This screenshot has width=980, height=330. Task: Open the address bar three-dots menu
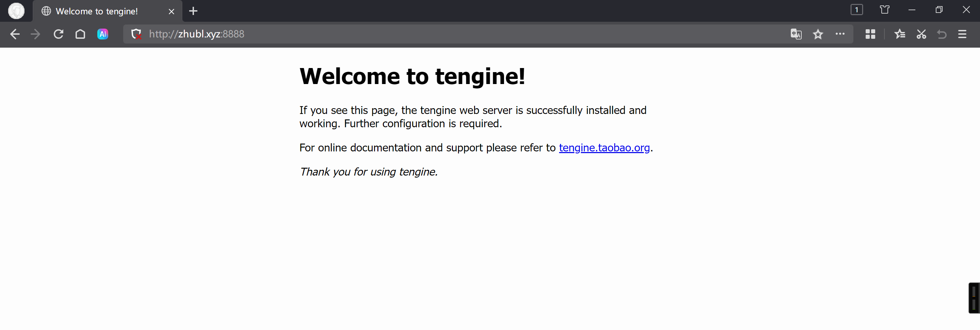tap(840, 34)
